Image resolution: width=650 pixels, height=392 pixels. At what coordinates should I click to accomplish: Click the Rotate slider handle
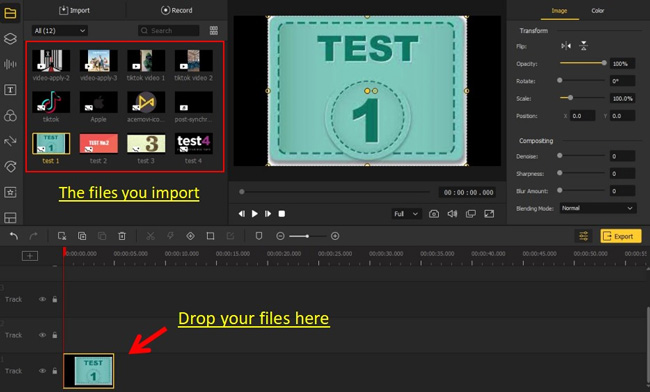click(560, 80)
